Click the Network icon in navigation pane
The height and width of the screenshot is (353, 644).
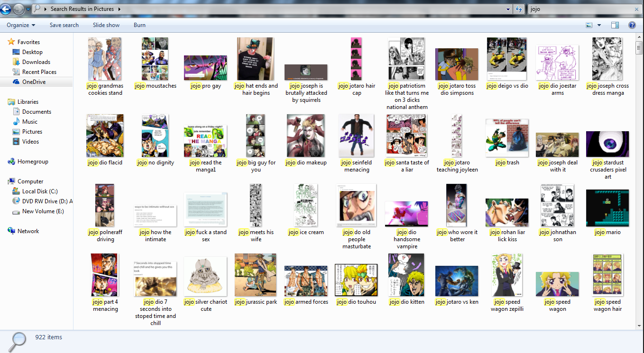point(11,231)
